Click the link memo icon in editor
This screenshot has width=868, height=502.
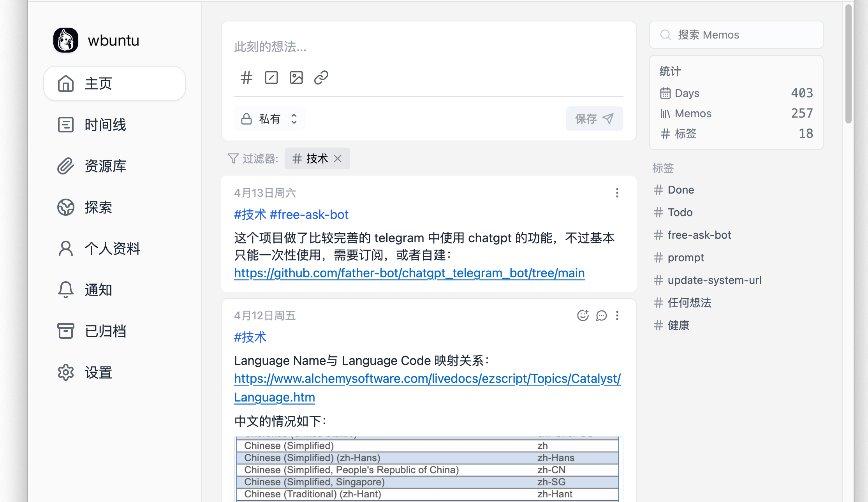tap(321, 78)
